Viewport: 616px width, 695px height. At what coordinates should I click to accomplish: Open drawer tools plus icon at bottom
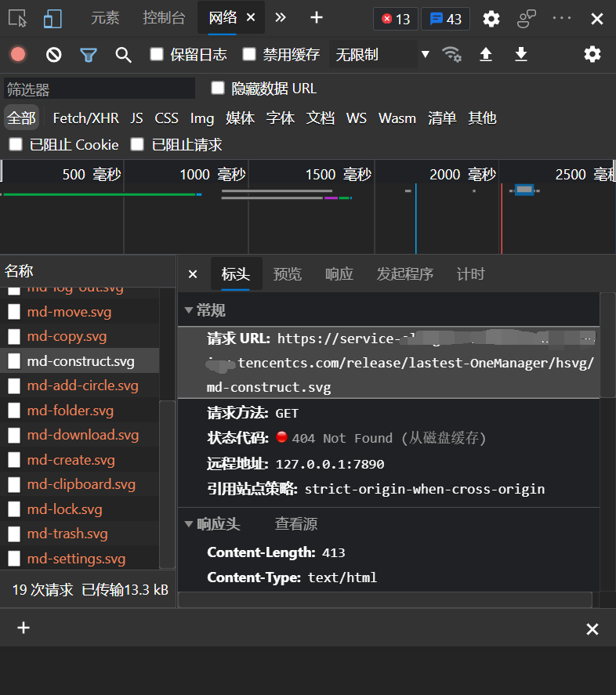[x=23, y=628]
